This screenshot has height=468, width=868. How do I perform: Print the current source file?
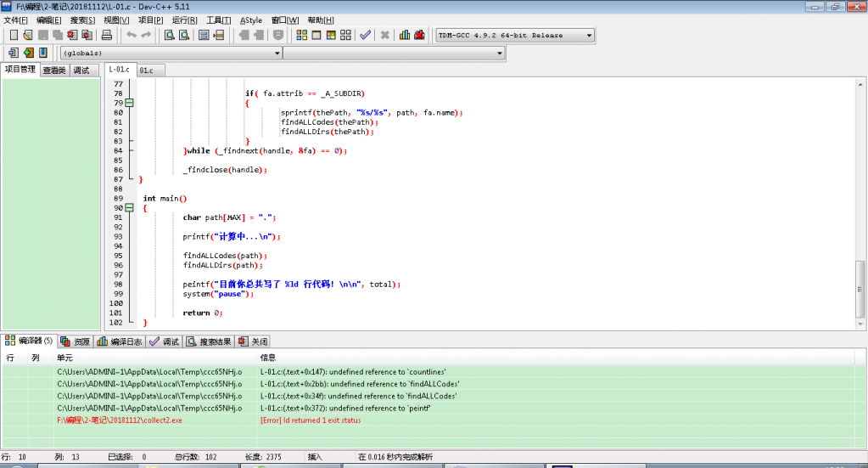pyautogui.click(x=106, y=35)
